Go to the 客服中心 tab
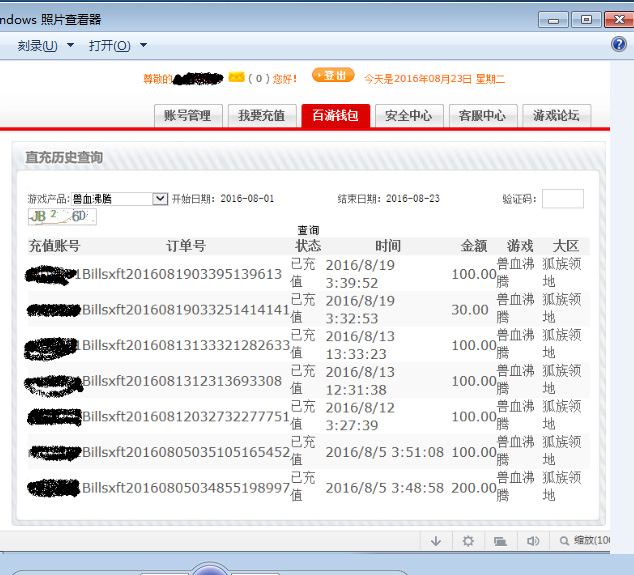Image resolution: width=634 pixels, height=575 pixels. [x=482, y=115]
